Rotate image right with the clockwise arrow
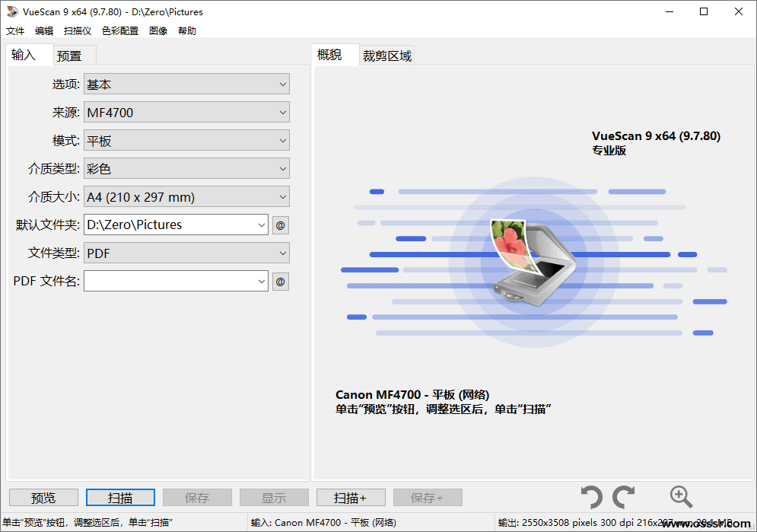757x532 pixels. click(623, 497)
